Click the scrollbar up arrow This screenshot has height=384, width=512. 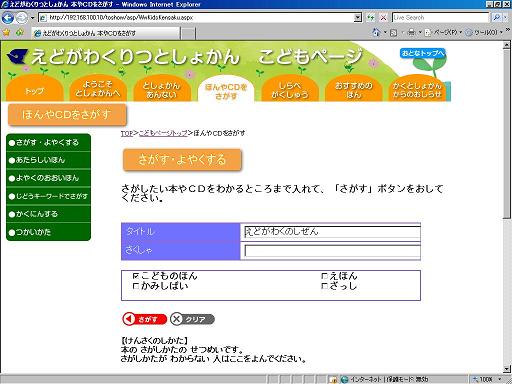click(507, 45)
